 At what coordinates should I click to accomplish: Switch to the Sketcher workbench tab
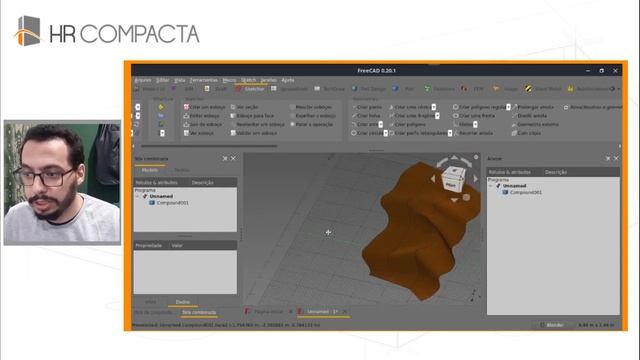pos(250,89)
